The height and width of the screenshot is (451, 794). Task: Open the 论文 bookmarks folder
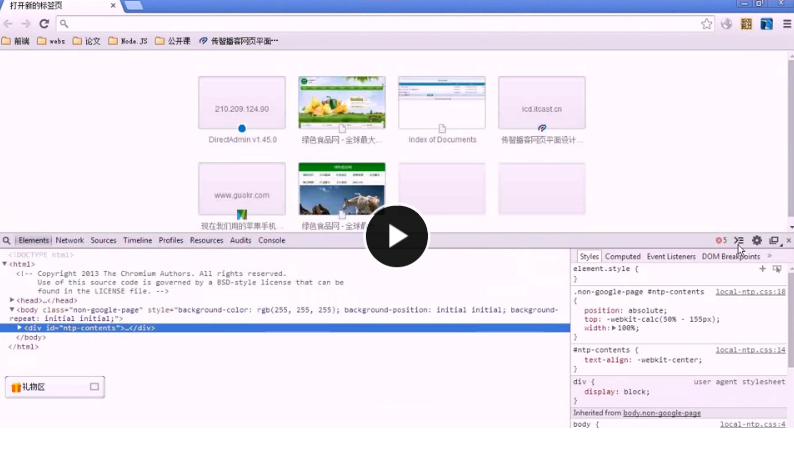pyautogui.click(x=87, y=41)
